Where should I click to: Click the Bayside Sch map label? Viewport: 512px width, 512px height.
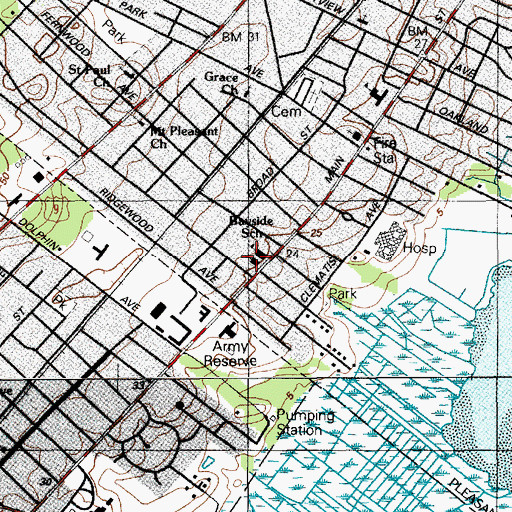click(x=252, y=227)
